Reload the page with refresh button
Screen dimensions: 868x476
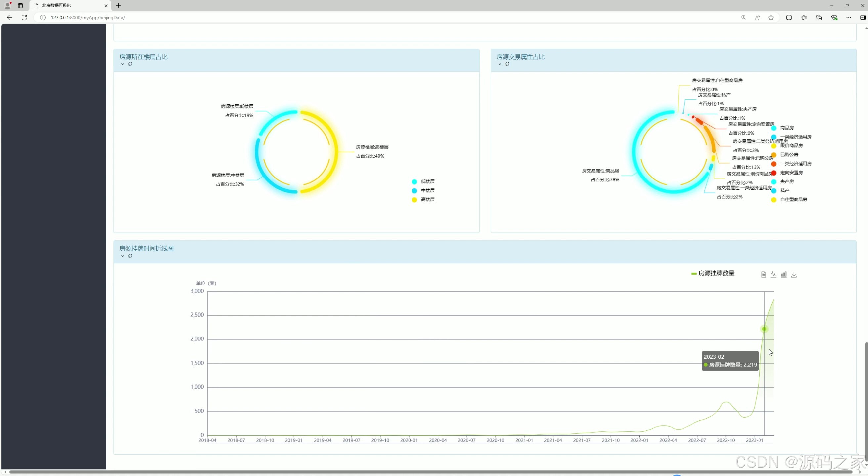pyautogui.click(x=24, y=18)
